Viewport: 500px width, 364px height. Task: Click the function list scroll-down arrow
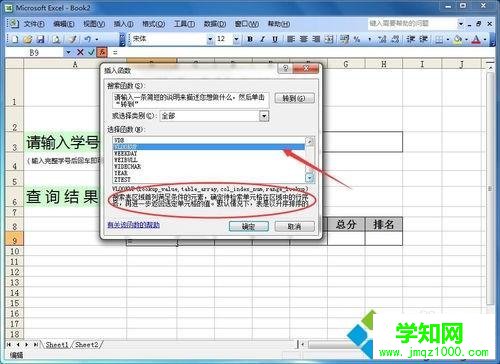click(310, 179)
